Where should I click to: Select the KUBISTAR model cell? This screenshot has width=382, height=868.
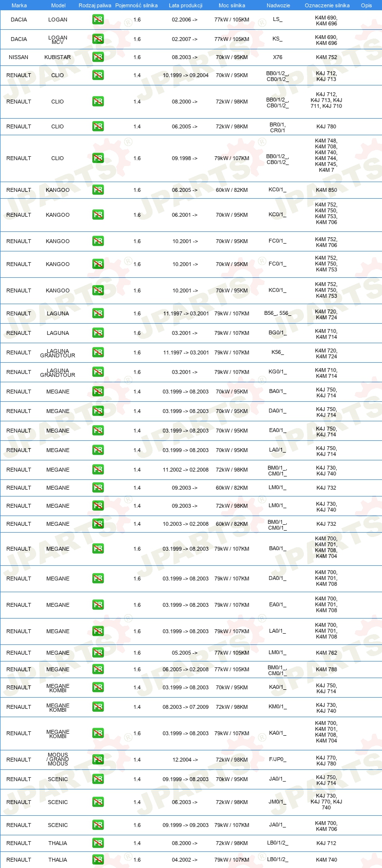coord(58,58)
